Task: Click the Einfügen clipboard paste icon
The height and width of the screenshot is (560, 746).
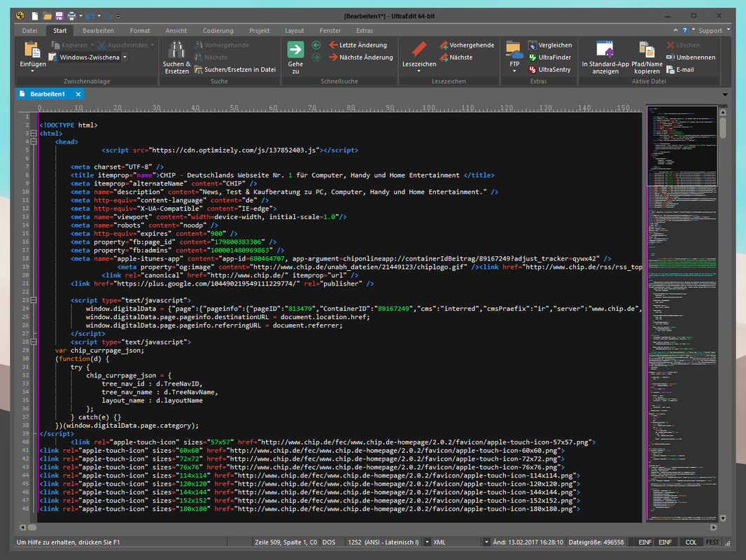Action: [32, 50]
